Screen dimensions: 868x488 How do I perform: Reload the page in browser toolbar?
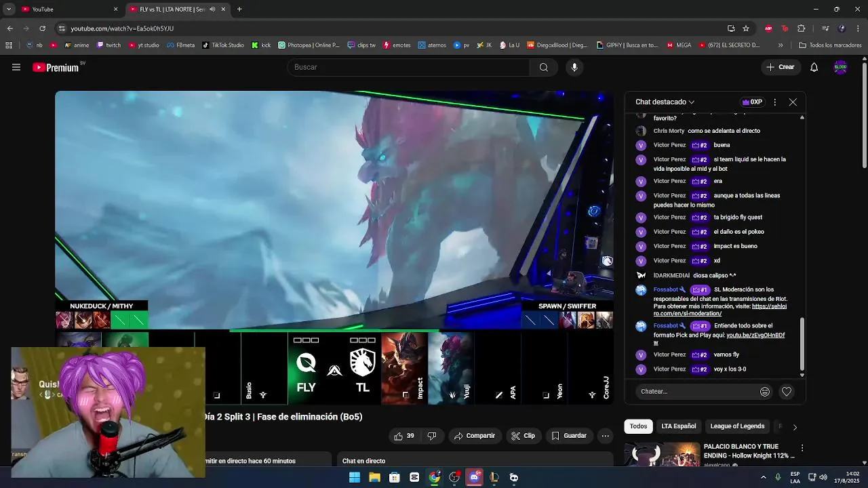42,28
